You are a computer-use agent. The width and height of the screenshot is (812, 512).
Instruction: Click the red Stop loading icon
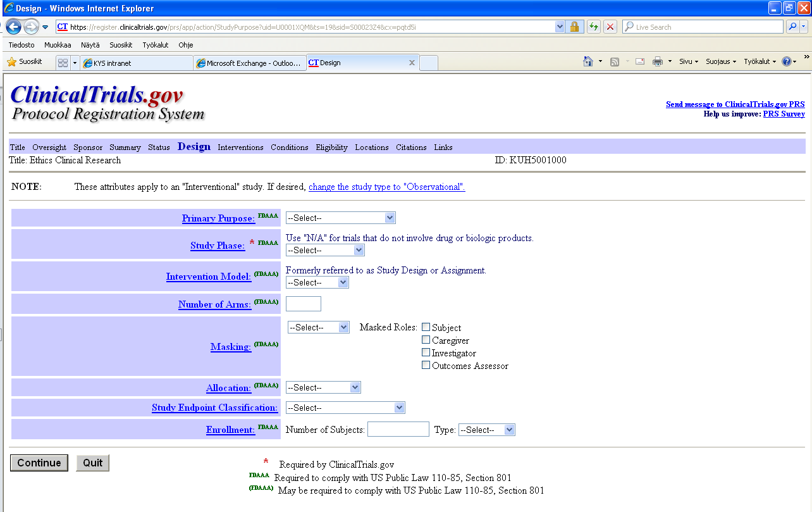pos(610,27)
